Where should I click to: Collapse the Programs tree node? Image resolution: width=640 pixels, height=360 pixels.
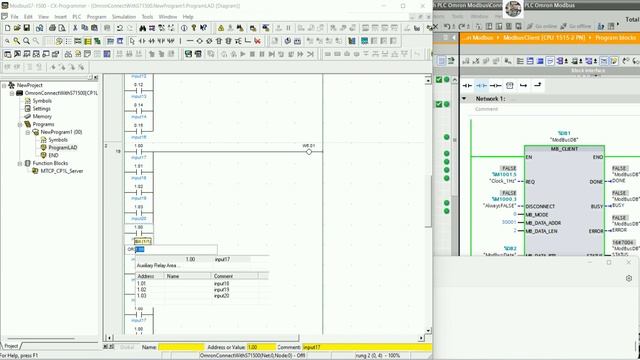click(x=20, y=124)
